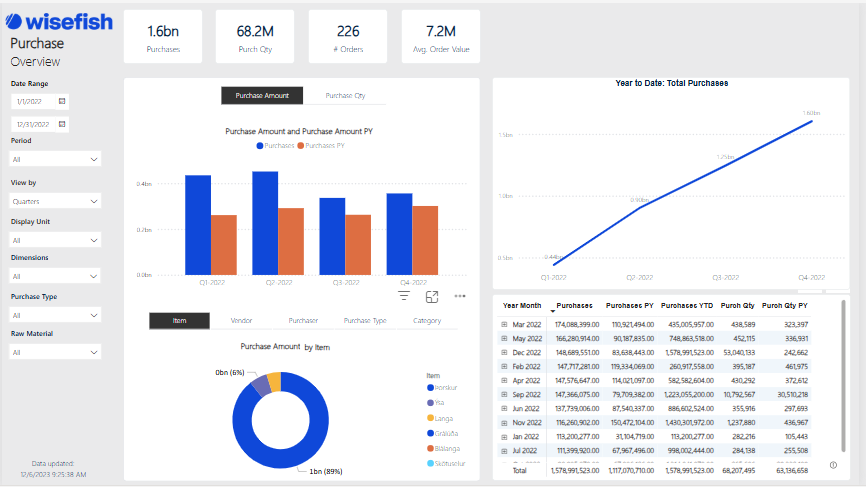Click the Purchases PY column header
The height and width of the screenshot is (487, 866).
click(628, 305)
